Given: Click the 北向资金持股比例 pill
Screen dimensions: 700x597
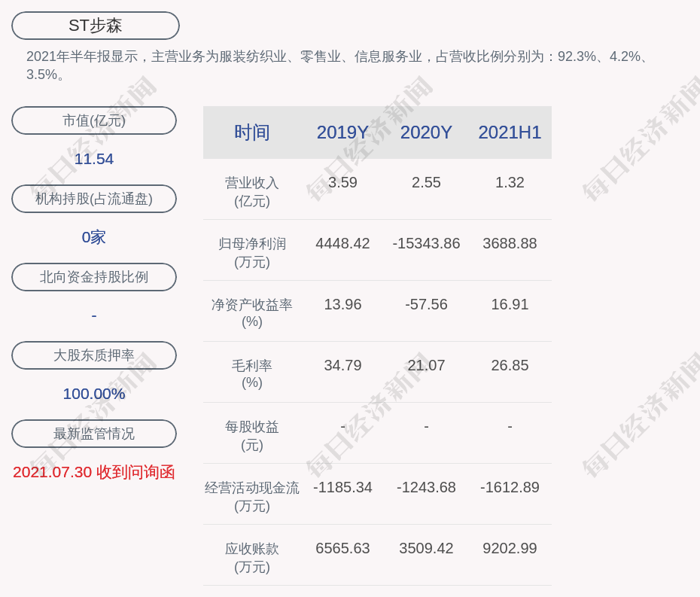Looking at the screenshot, I should 94,277.
